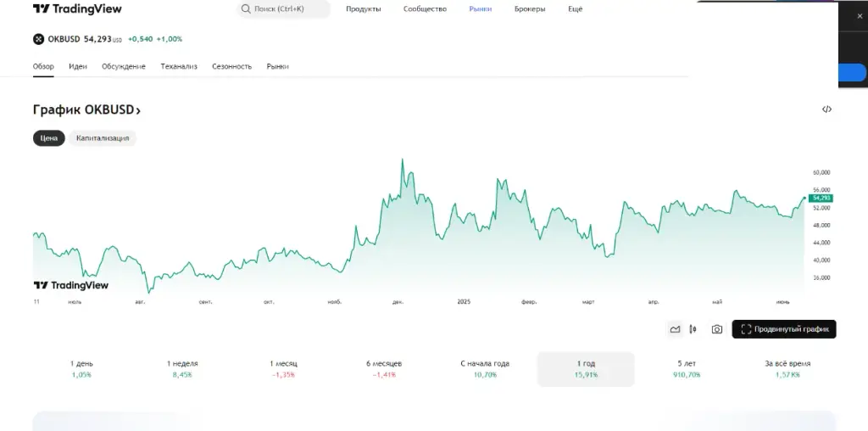Screen dimensions: 868x431
Task: Switch to candlestick chart type icon
Action: [x=693, y=329]
